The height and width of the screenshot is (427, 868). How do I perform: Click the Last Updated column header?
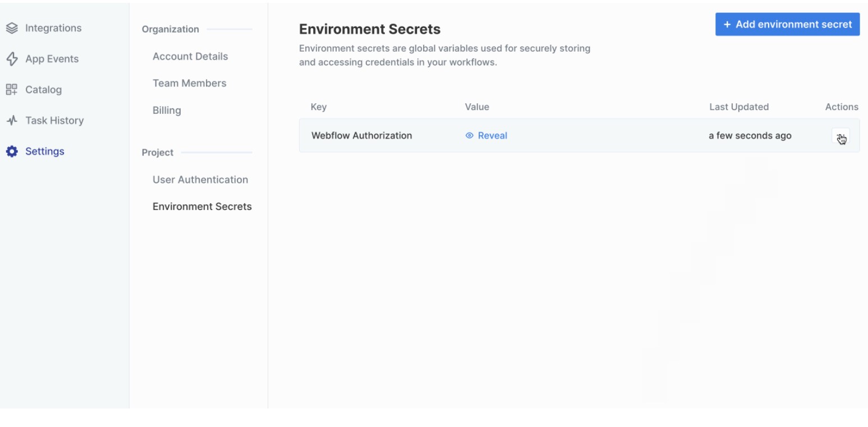point(739,107)
